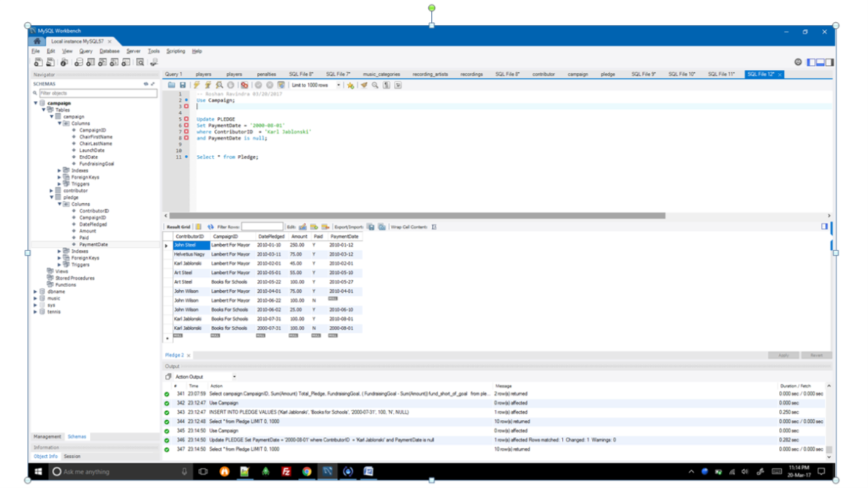Expand the music schema node
868x488 pixels.
[x=36, y=298]
